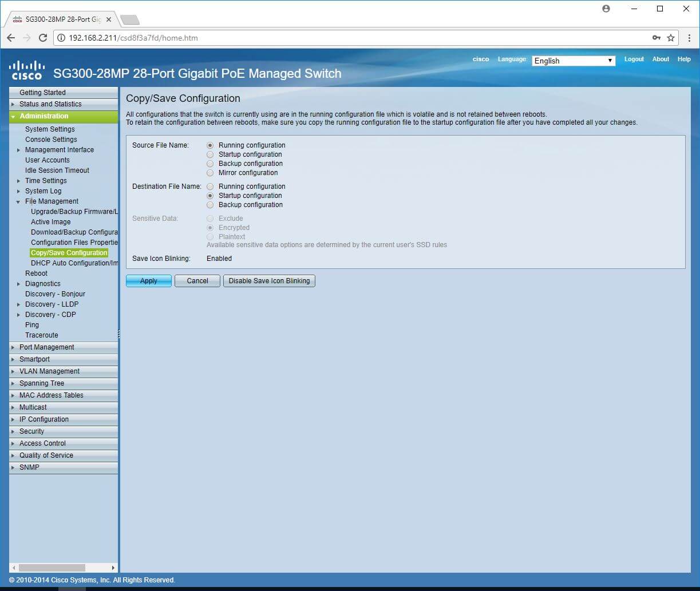Click the Cisco logo
This screenshot has width=700, height=591.
[x=27, y=70]
